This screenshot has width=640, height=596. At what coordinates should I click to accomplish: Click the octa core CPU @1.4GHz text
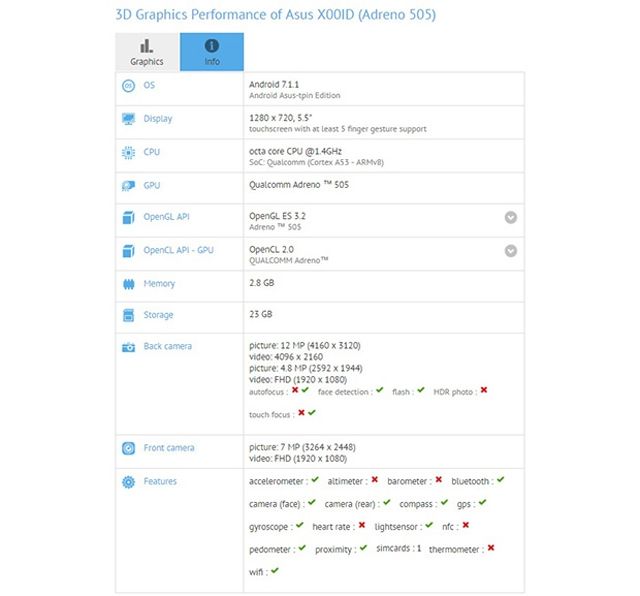(296, 151)
